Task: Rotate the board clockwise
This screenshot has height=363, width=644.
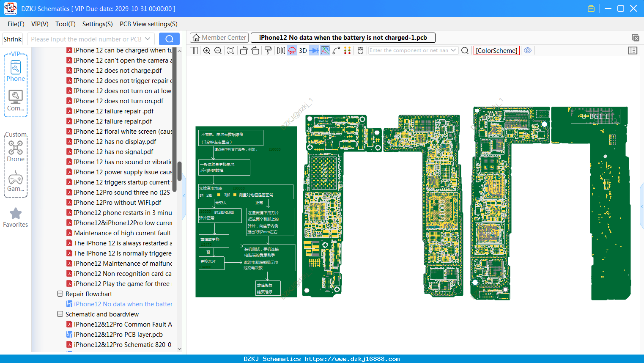Action: (x=255, y=50)
